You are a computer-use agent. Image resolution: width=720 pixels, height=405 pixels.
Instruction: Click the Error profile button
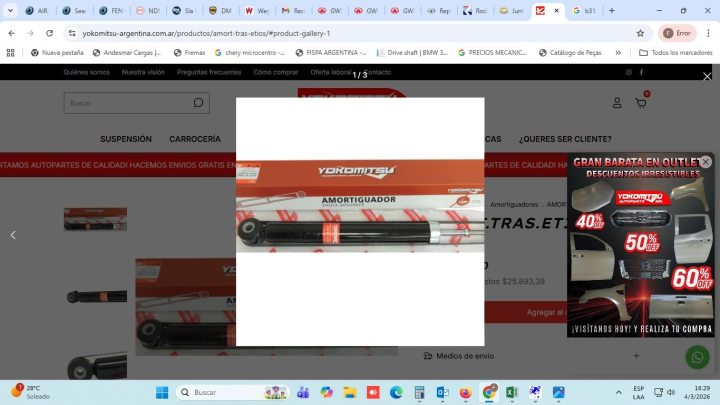(x=677, y=33)
